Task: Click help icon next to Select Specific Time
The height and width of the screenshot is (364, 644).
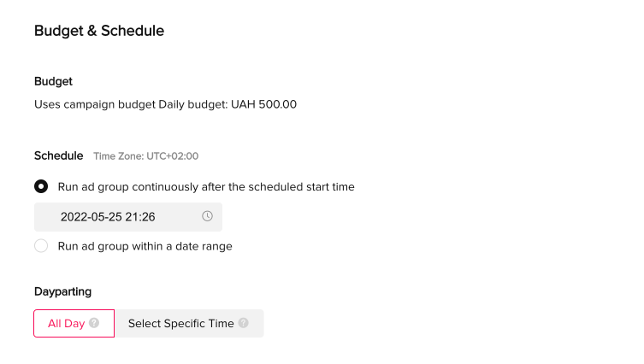Action: point(243,323)
